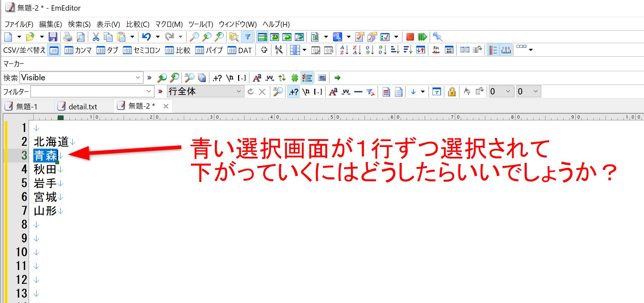Click the Undo arrow icon
This screenshot has width=644, height=303.
click(x=146, y=37)
